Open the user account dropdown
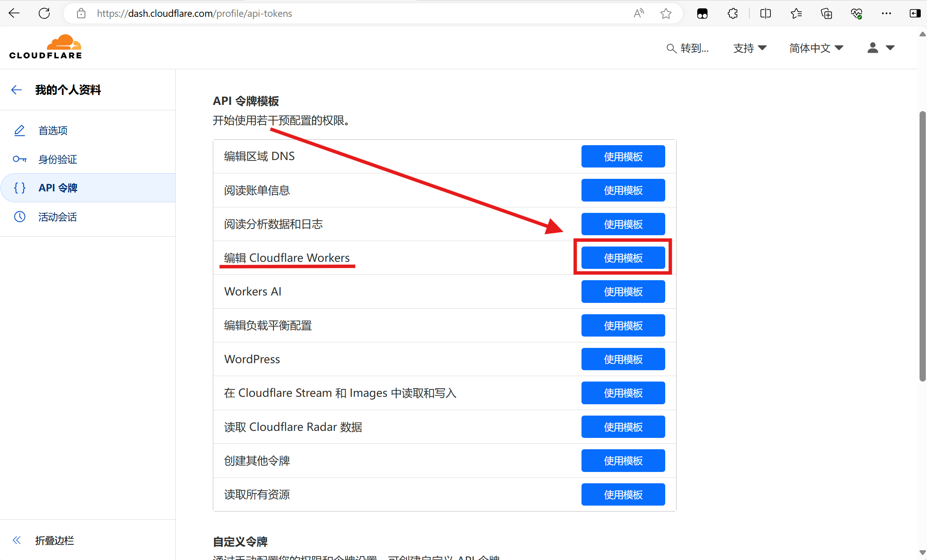Image resolution: width=927 pixels, height=560 pixels. click(880, 48)
